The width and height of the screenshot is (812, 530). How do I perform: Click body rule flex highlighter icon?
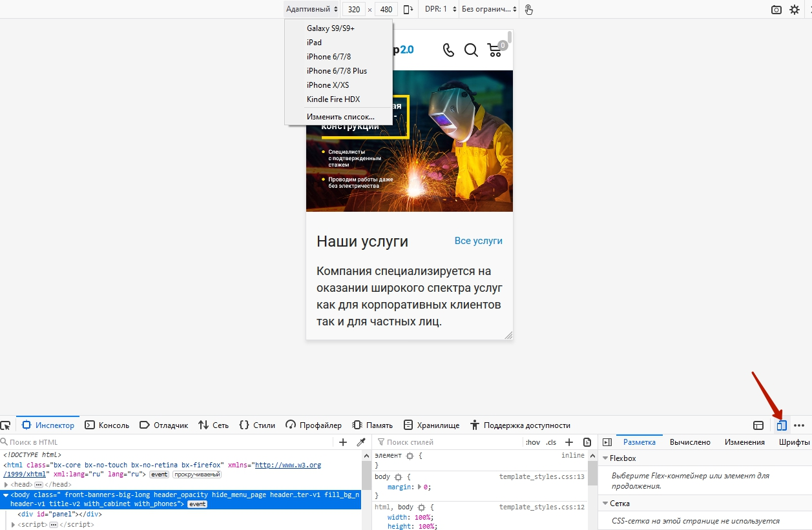coord(399,476)
